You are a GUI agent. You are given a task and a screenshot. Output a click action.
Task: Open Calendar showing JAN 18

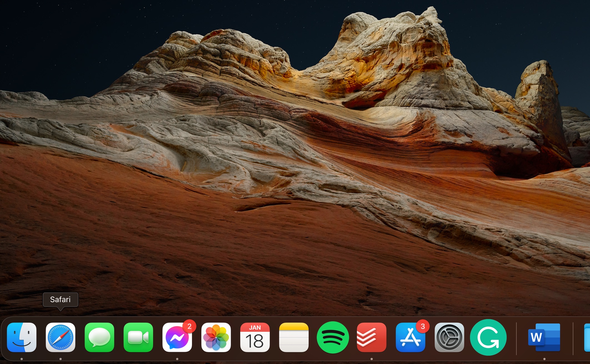pos(255,337)
